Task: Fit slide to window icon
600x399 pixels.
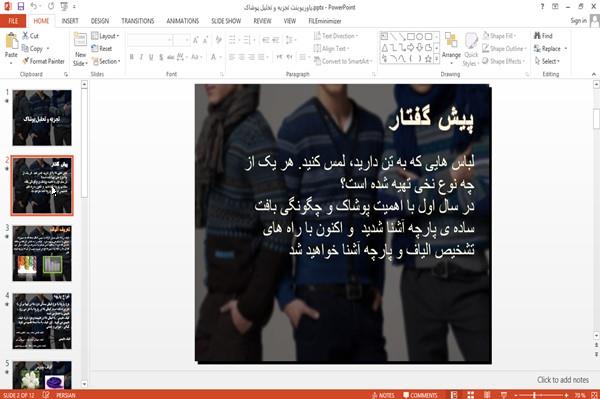Action: [594, 395]
